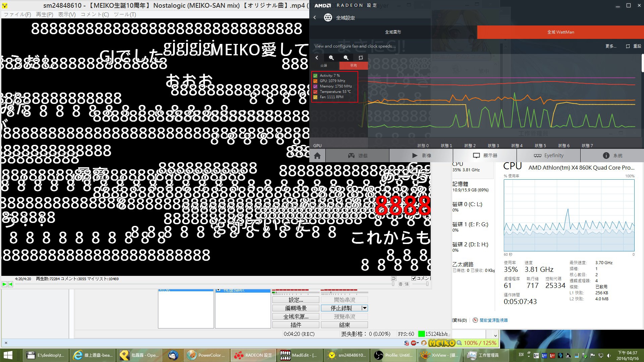
Task: Open the MadEdit taskbar item
Action: pos(300,355)
